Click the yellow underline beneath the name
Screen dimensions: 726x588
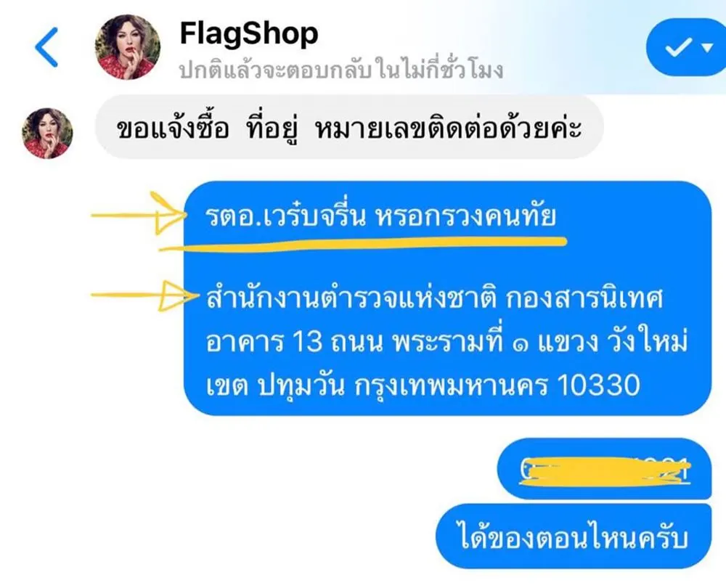[x=362, y=244]
